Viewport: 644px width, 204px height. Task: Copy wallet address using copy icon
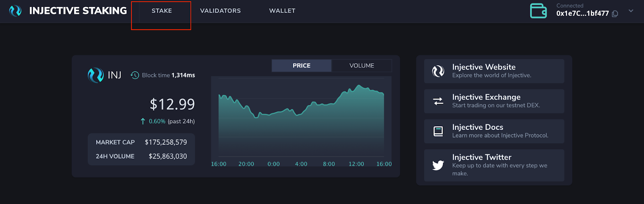(x=615, y=14)
